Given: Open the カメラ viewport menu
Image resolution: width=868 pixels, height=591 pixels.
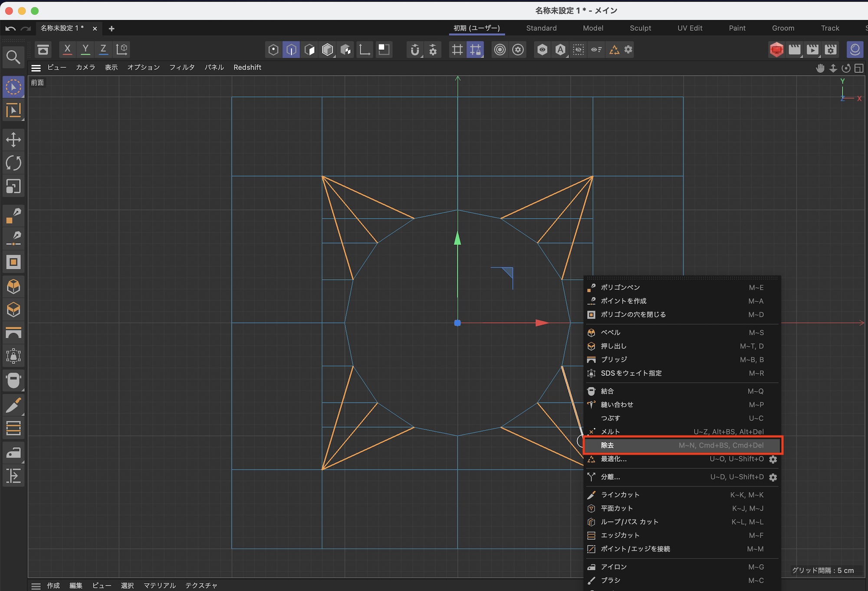Looking at the screenshot, I should [x=85, y=67].
